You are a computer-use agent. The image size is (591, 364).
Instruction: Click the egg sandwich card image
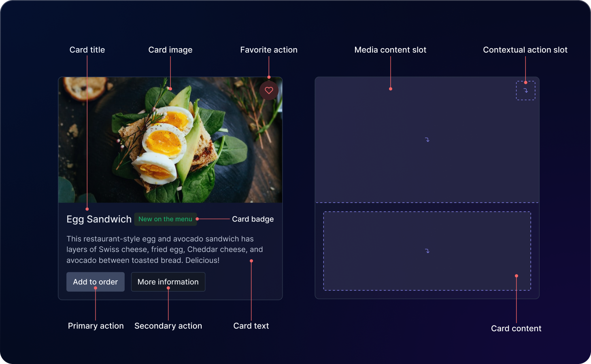click(170, 140)
